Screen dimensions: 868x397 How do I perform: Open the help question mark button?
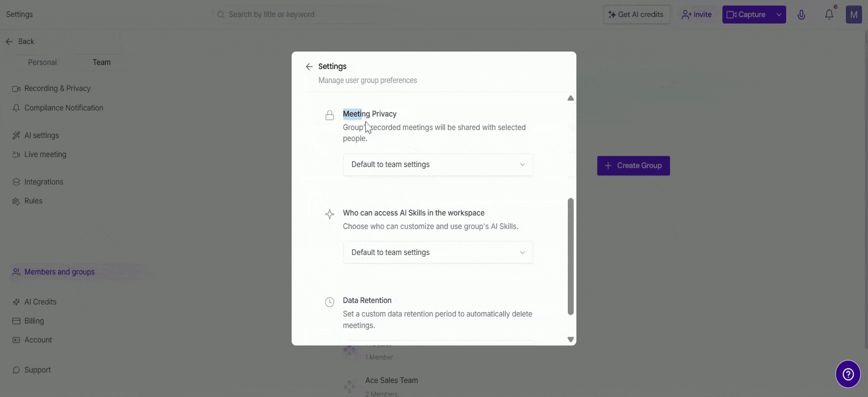pos(848,374)
